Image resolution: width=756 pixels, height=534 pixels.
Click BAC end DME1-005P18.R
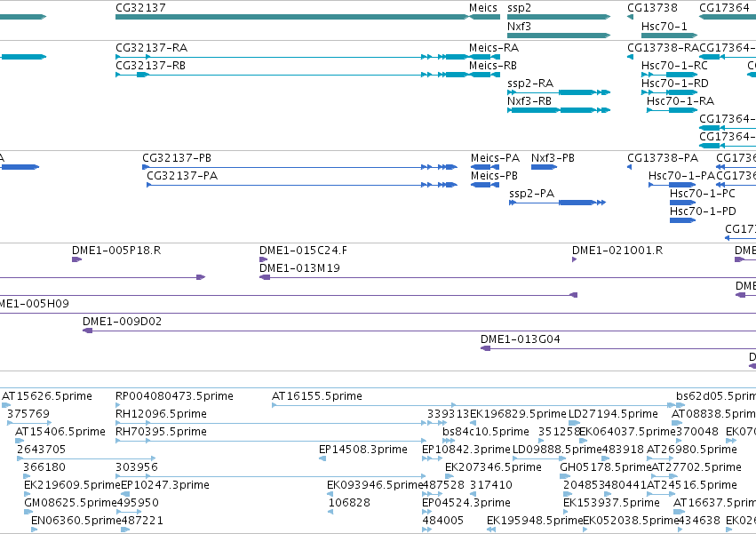pos(77,259)
